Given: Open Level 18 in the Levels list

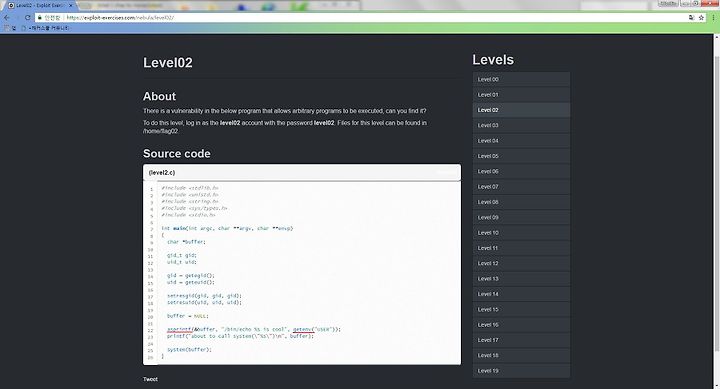Looking at the screenshot, I should [x=521, y=355].
